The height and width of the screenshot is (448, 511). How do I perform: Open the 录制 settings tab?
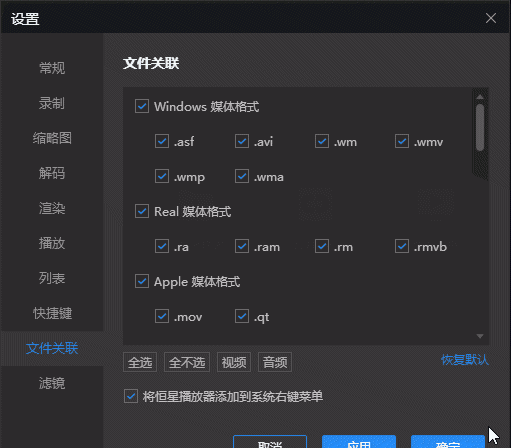[x=52, y=103]
